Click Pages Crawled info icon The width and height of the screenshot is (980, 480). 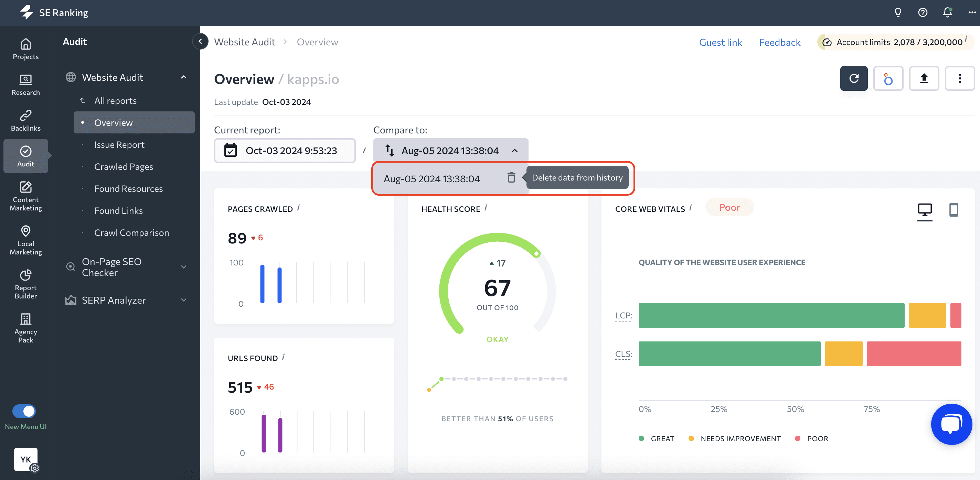tap(299, 207)
